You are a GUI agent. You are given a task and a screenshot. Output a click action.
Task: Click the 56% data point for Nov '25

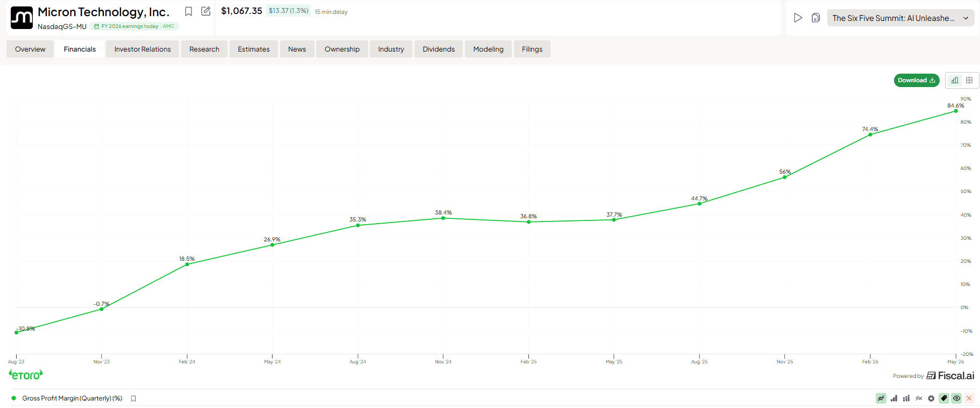click(x=785, y=177)
